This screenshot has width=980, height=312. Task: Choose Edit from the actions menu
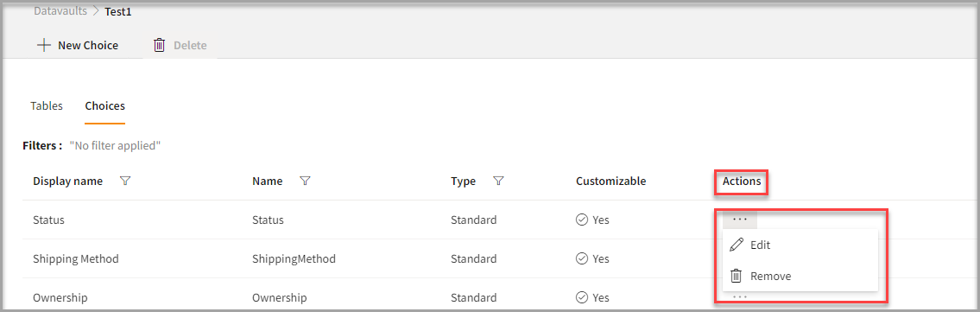pos(800,245)
